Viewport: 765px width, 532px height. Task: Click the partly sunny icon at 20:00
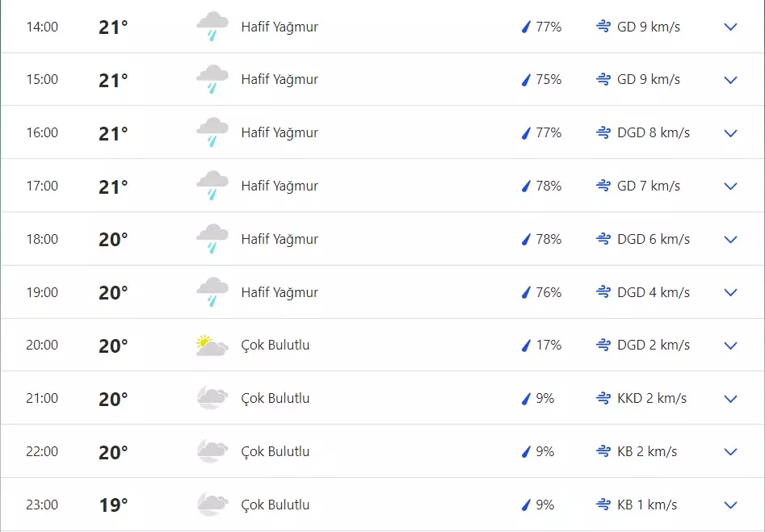point(212,346)
